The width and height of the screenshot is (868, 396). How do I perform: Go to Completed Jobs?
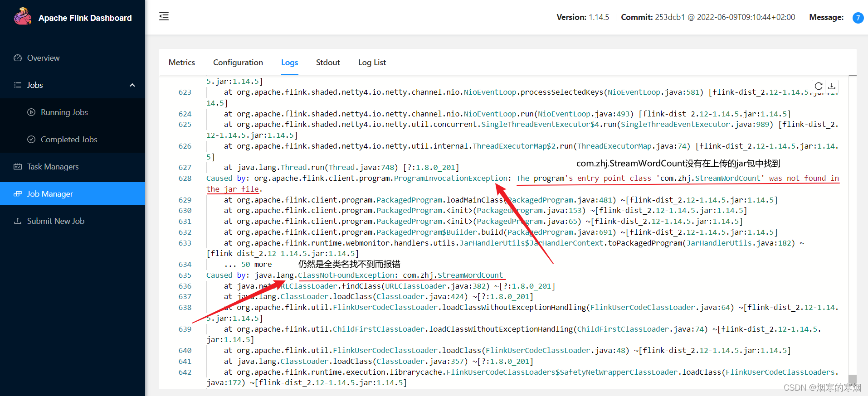(73, 140)
